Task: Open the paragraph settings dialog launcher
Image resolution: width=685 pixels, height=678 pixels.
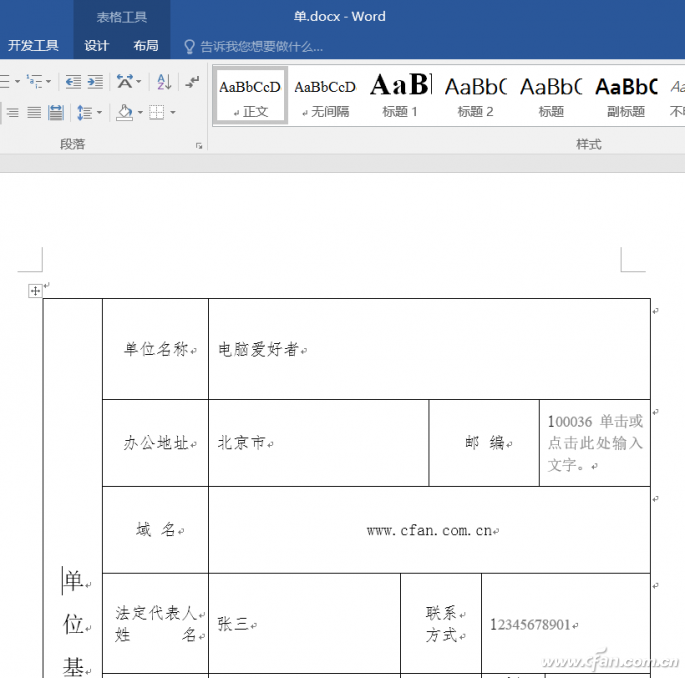Action: (199, 145)
